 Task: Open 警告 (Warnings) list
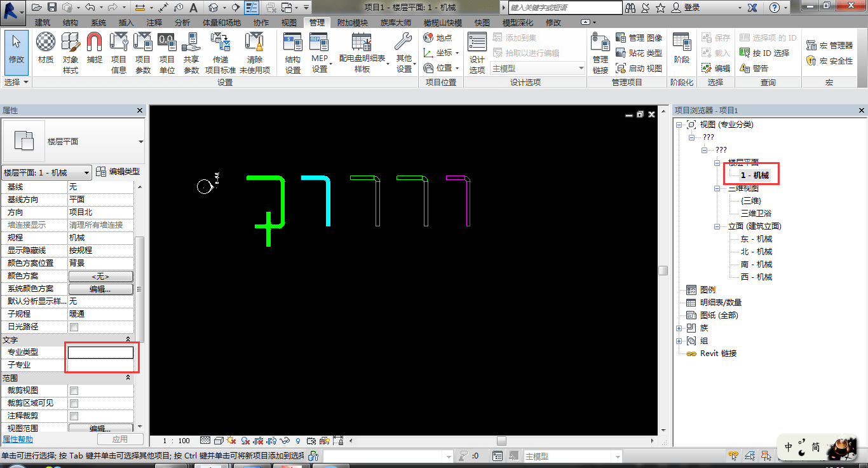pyautogui.click(x=754, y=68)
